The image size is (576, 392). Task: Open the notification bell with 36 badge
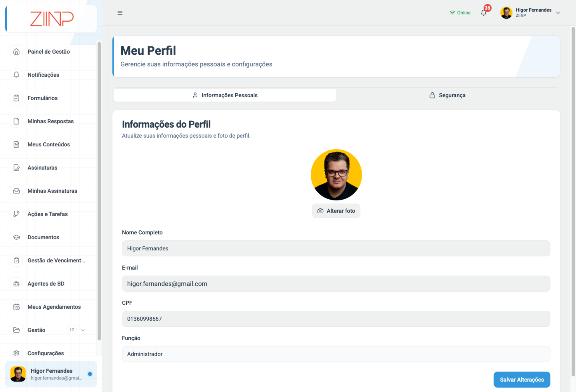pos(484,13)
